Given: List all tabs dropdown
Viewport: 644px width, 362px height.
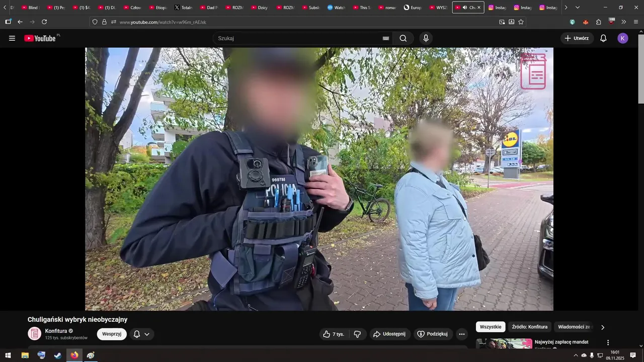Looking at the screenshot, I should point(577,8).
